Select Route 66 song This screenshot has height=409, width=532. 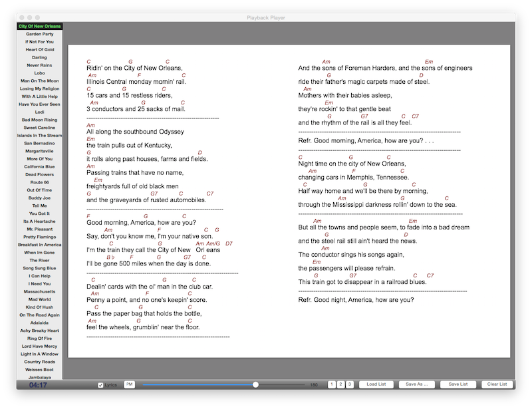point(40,182)
